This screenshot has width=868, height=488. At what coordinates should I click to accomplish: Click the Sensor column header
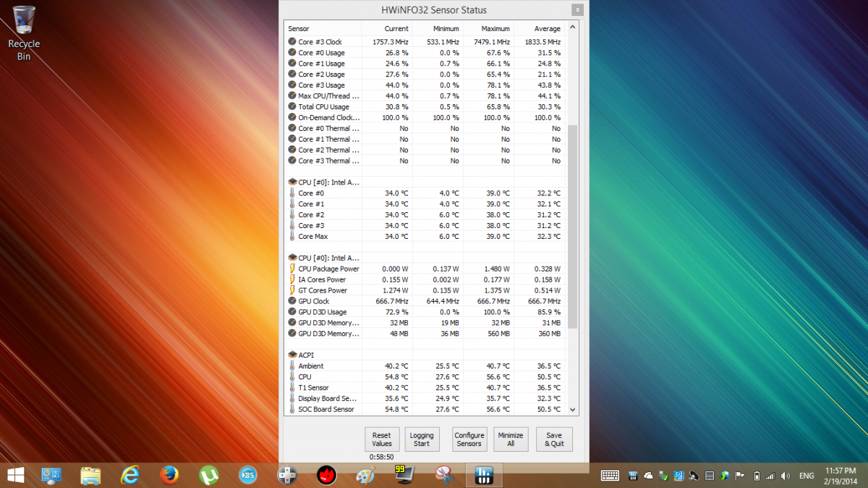323,29
